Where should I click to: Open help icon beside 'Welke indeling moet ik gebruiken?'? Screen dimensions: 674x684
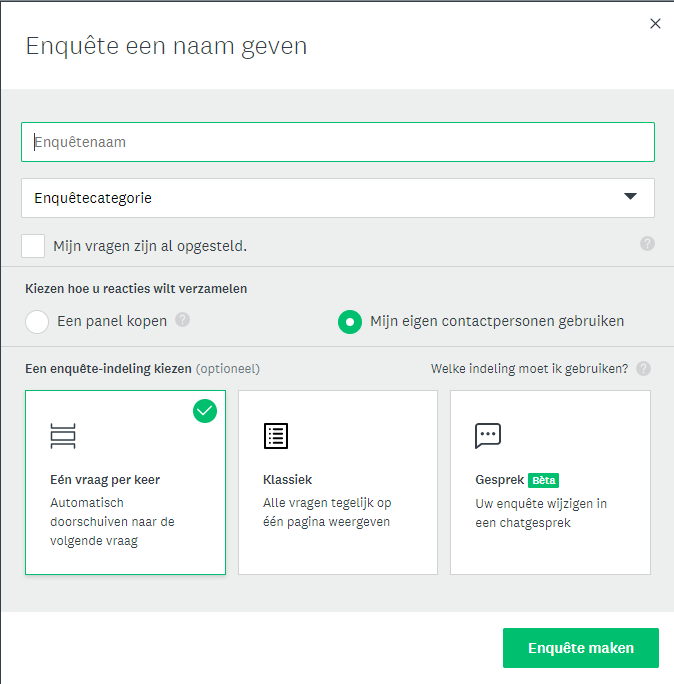(x=643, y=369)
